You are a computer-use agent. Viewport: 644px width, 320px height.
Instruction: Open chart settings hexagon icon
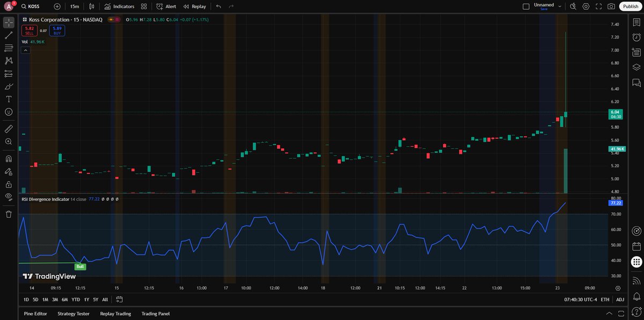click(x=586, y=6)
